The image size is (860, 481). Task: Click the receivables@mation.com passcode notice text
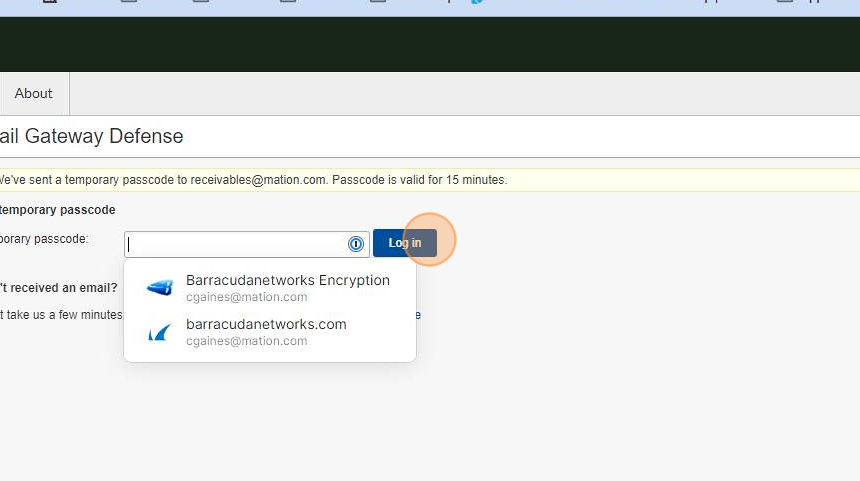click(253, 180)
